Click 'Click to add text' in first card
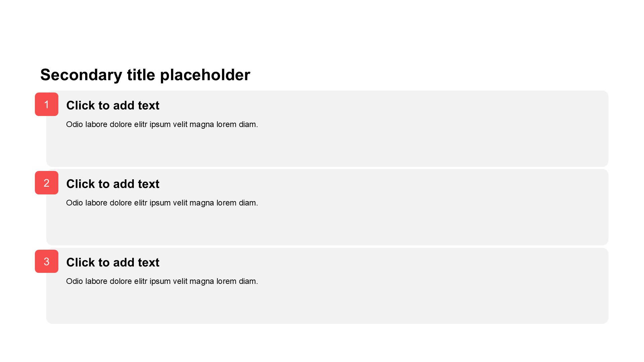Viewport: 644px width, 362px height. (113, 105)
